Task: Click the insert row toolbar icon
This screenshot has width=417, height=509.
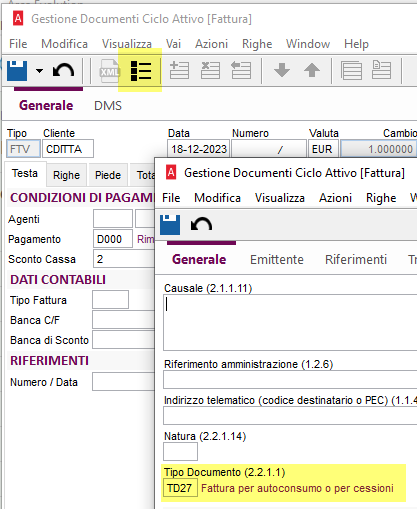Action: click(179, 70)
